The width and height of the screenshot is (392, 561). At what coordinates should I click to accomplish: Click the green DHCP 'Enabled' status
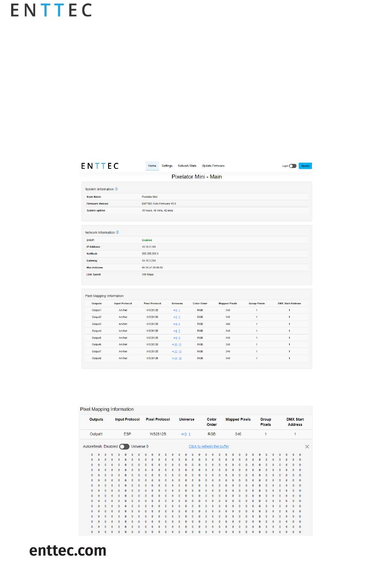pos(147,240)
